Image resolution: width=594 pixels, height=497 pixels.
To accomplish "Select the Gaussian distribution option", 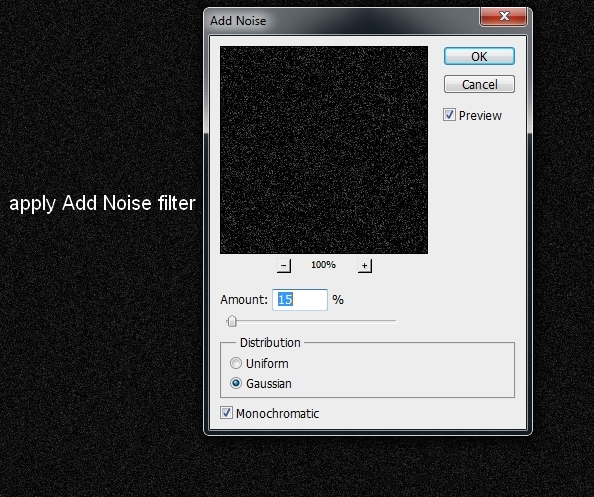I will click(236, 383).
